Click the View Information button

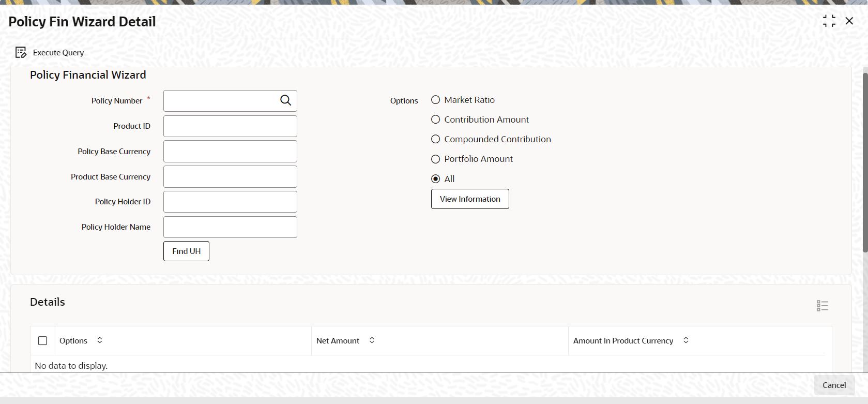[x=470, y=199]
